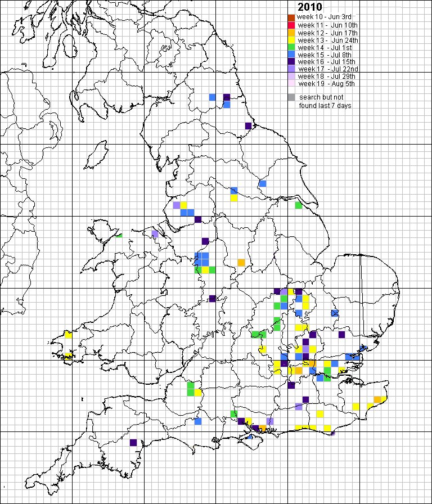Click the 'week 17 - Jul 22nd' label
This screenshot has width=432, height=504.
(328, 69)
